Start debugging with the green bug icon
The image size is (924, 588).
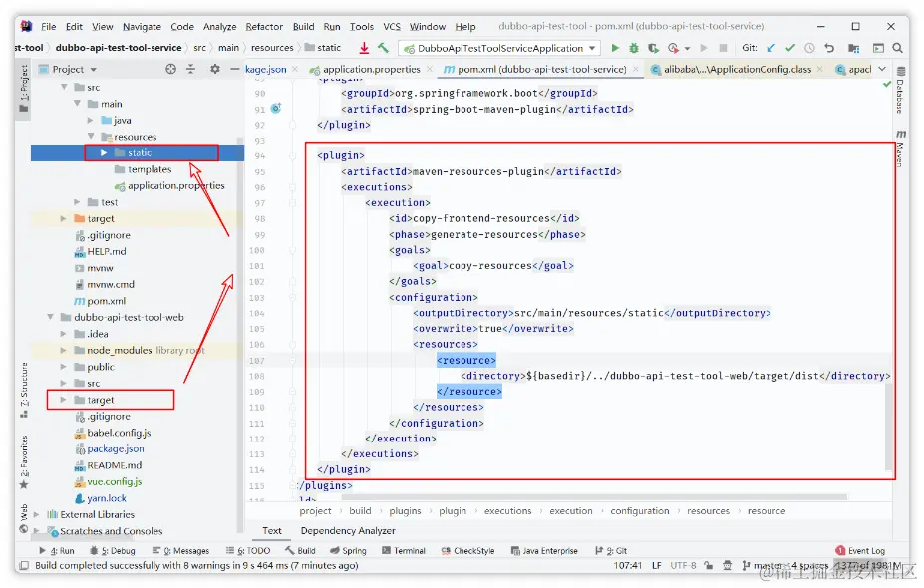(634, 48)
